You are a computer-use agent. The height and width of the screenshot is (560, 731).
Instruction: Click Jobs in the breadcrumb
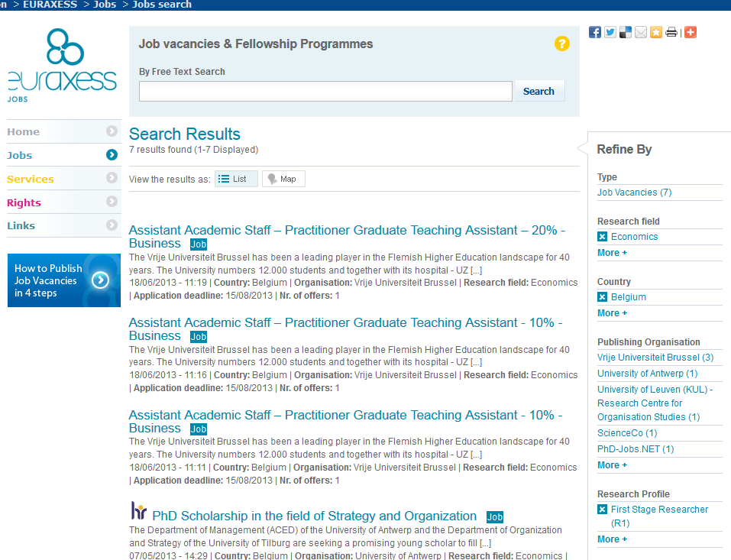(105, 5)
